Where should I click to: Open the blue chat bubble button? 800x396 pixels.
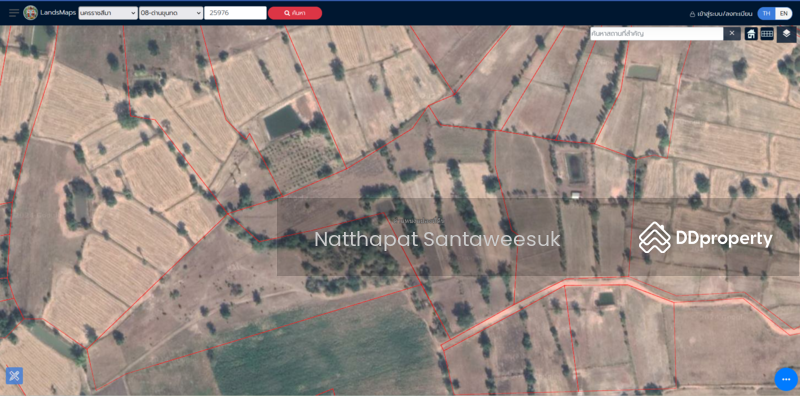click(x=786, y=379)
